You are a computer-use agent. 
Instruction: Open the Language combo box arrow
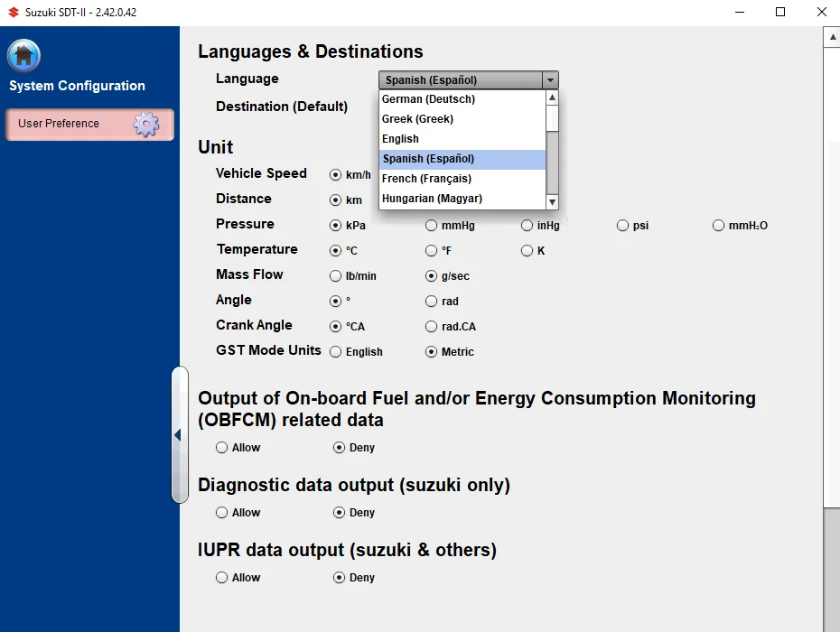[x=550, y=80]
